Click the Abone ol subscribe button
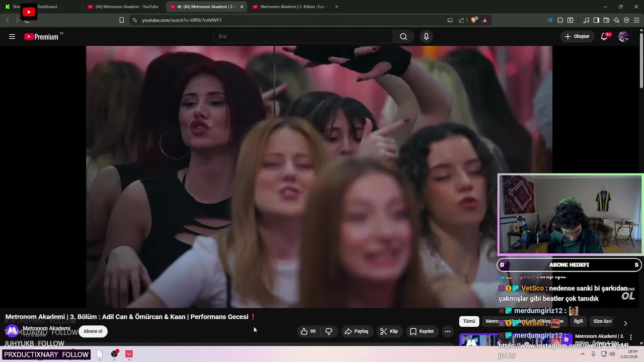This screenshot has height=362, width=644. 93,331
